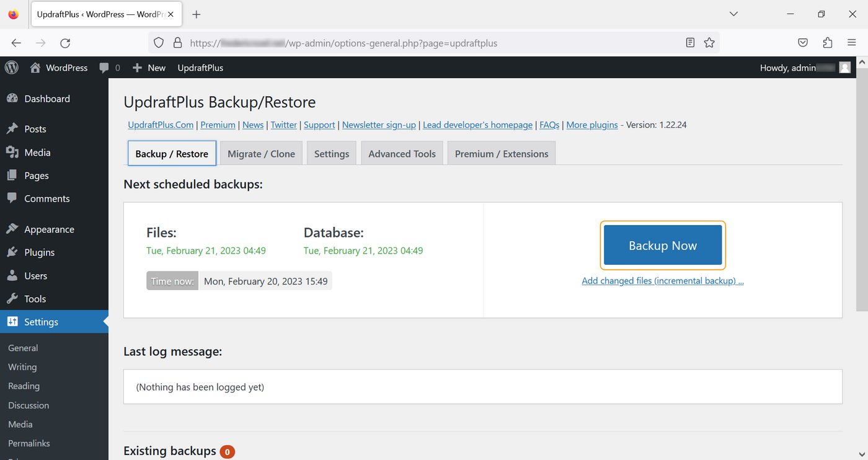This screenshot has width=868, height=460.
Task: Open the browser tab list chevron
Action: (x=733, y=14)
